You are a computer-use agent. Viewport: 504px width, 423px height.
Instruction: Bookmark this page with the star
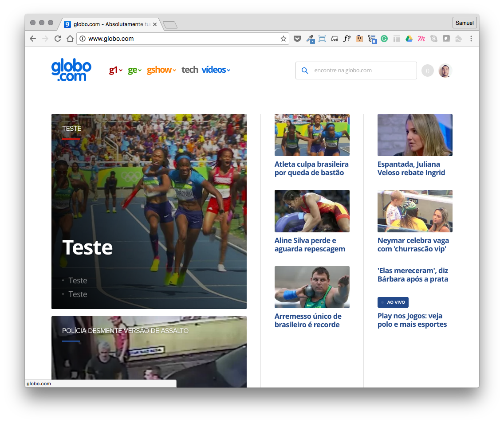283,39
